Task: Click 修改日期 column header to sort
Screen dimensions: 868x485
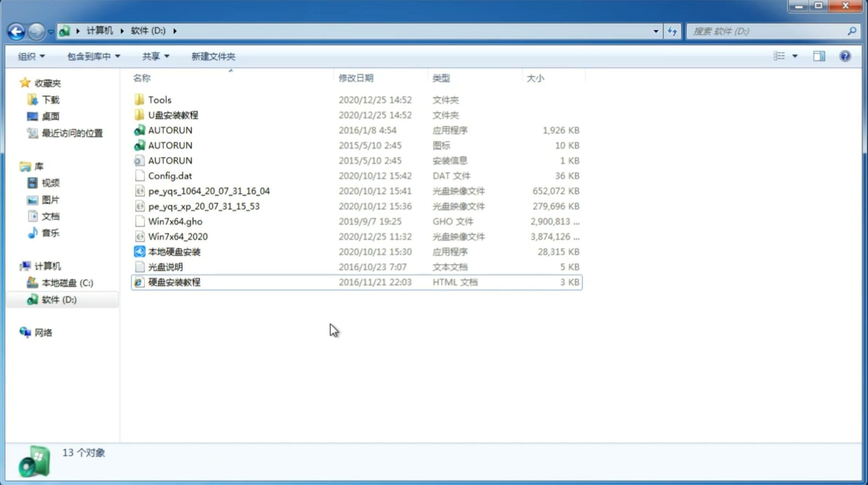Action: coord(355,78)
